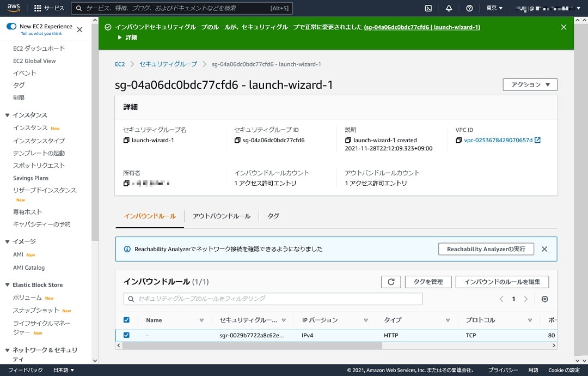Go to EC2 breadcrumb link
This screenshot has height=376, width=588.
(120, 64)
